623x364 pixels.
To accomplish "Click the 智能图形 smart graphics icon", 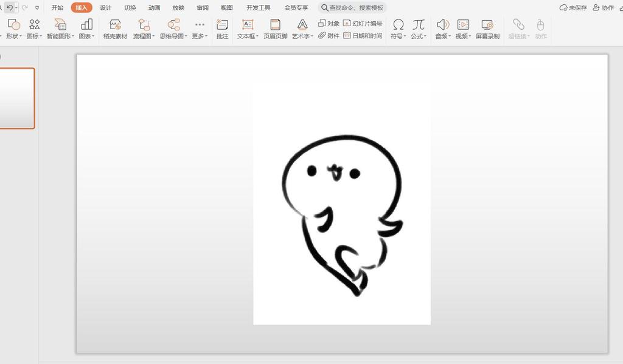I will 60,28.
